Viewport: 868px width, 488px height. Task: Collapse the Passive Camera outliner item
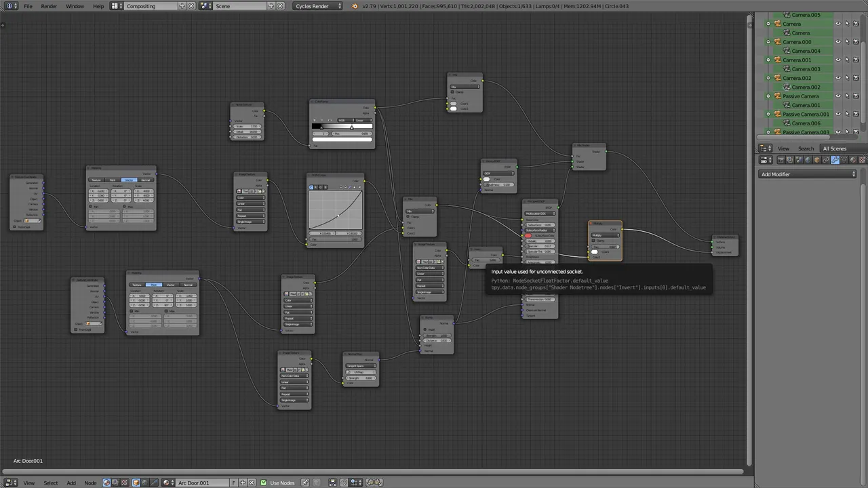(768, 96)
